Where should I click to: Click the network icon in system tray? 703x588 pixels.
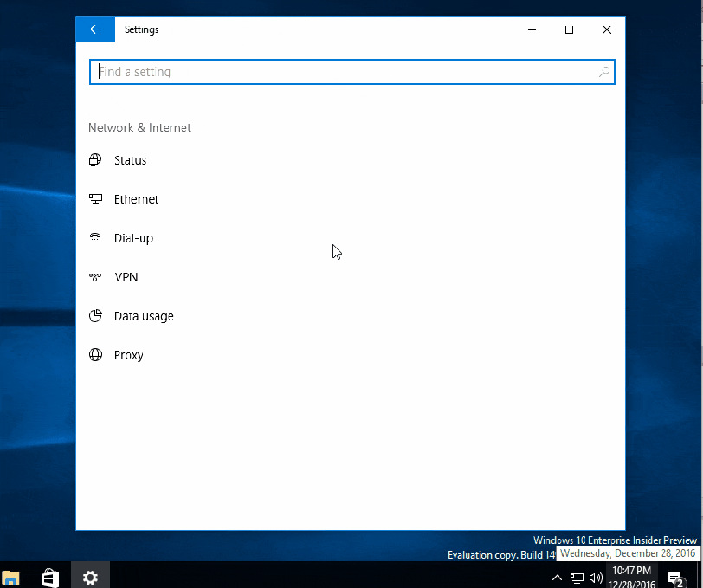point(577,578)
